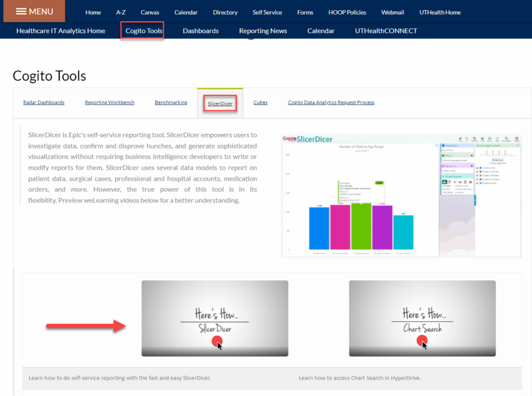Open the Dashboards menu item

coord(200,31)
